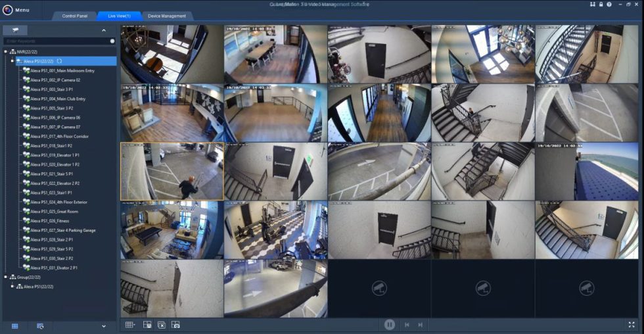Open the window division layout dropdown
The width and height of the screenshot is (644, 334).
pyautogui.click(x=130, y=325)
